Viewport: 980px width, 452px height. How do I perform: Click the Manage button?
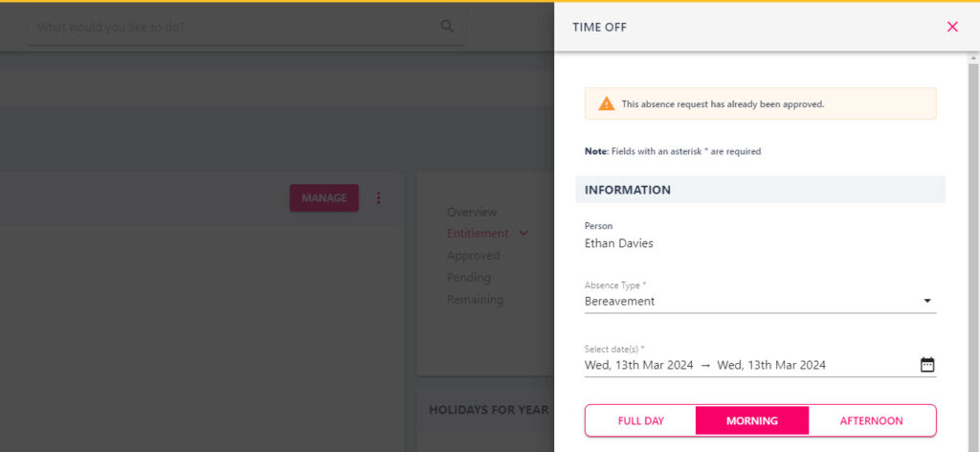(323, 197)
